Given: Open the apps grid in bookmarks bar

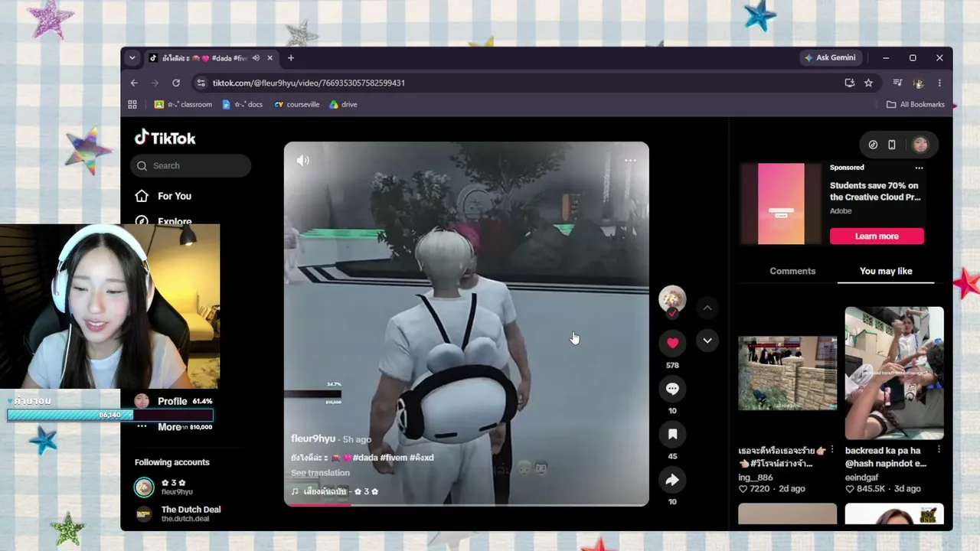Looking at the screenshot, I should [132, 104].
